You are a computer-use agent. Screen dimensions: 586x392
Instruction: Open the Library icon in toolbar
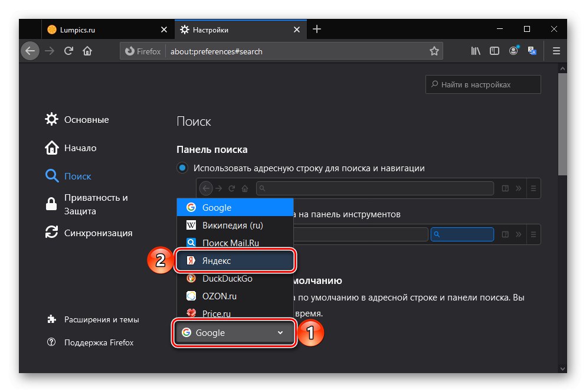click(x=476, y=51)
